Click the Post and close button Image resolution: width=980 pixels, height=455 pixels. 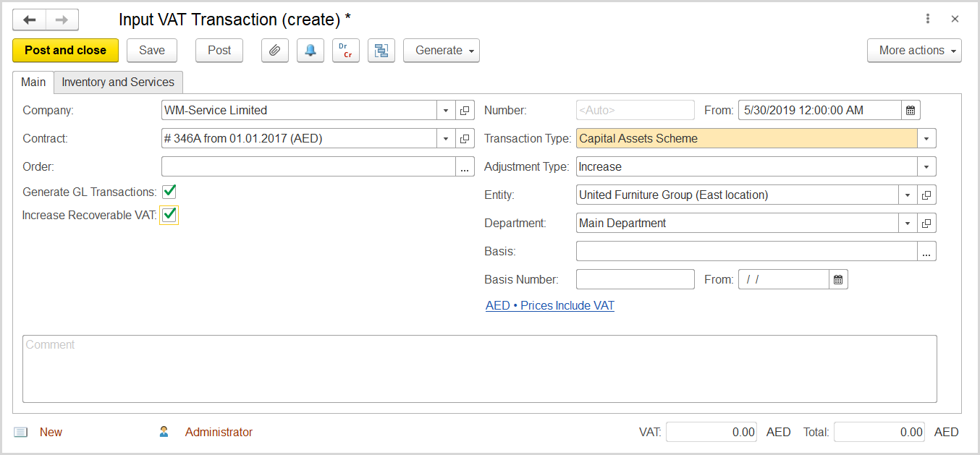tap(65, 51)
